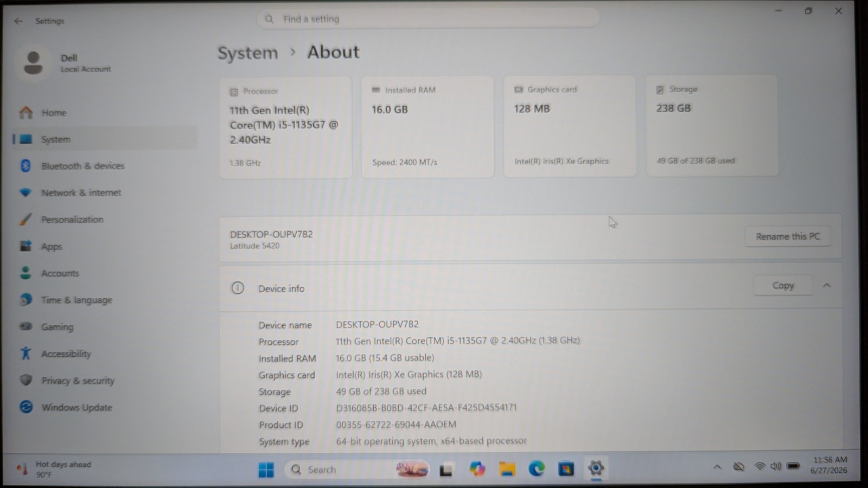
Task: Click the Device info circle icon
Action: [238, 288]
